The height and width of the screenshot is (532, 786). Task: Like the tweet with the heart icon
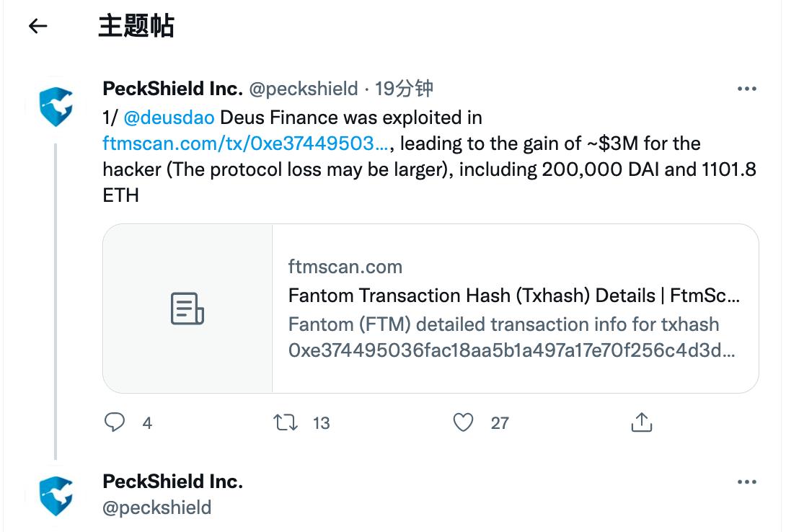click(x=463, y=422)
